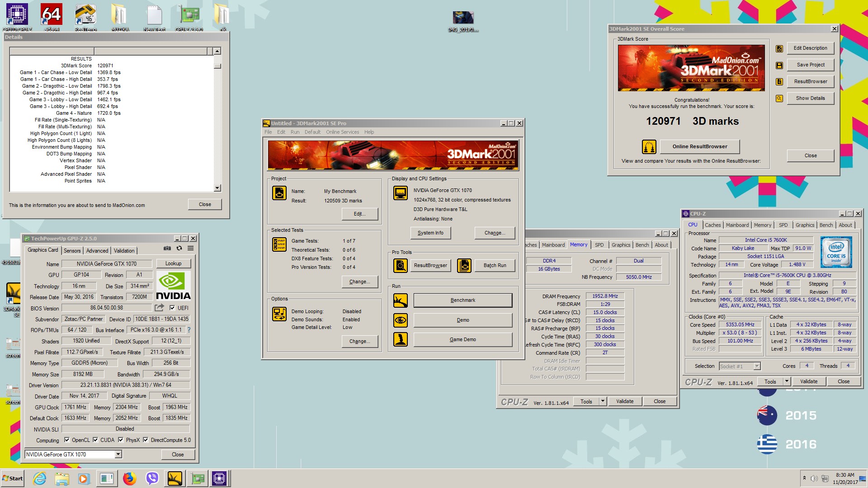Click the Edit button in Project section
The image size is (868, 488).
[359, 214]
